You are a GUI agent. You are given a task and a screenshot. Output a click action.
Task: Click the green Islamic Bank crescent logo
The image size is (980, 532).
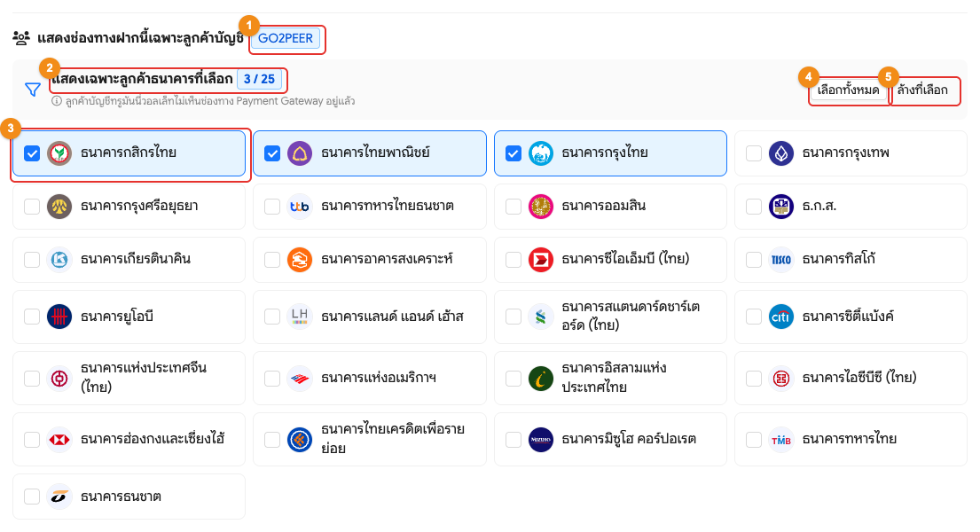(x=541, y=379)
